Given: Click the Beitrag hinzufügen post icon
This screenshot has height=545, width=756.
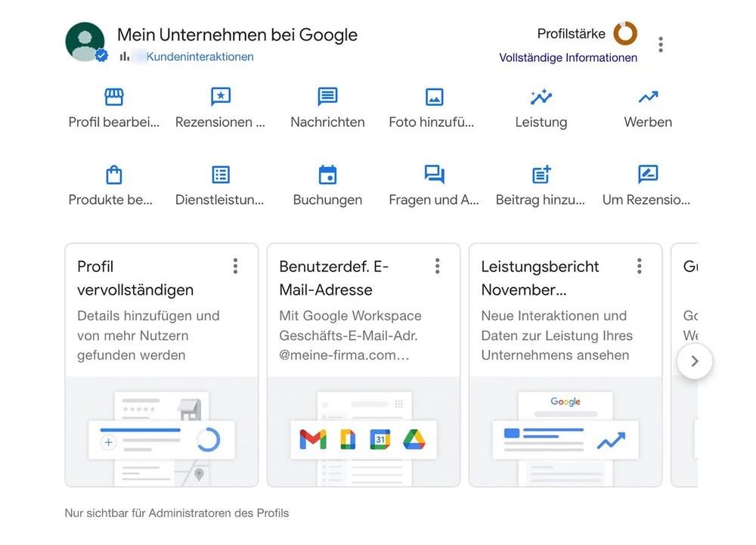Looking at the screenshot, I should [541, 175].
